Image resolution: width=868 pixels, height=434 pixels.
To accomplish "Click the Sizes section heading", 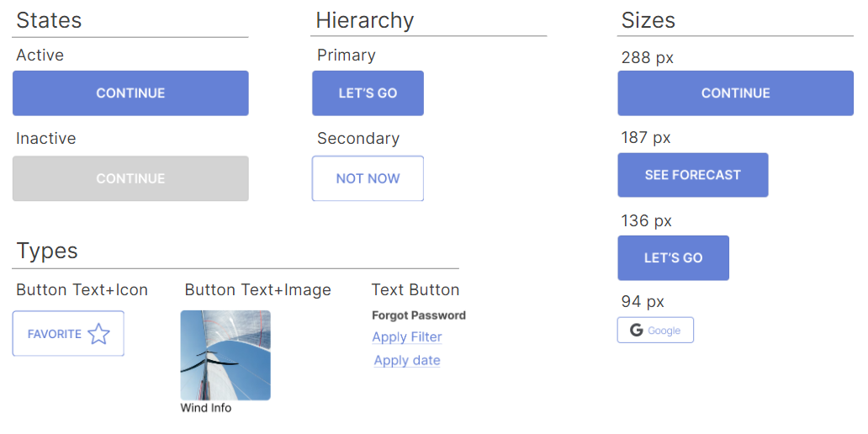I will [648, 20].
